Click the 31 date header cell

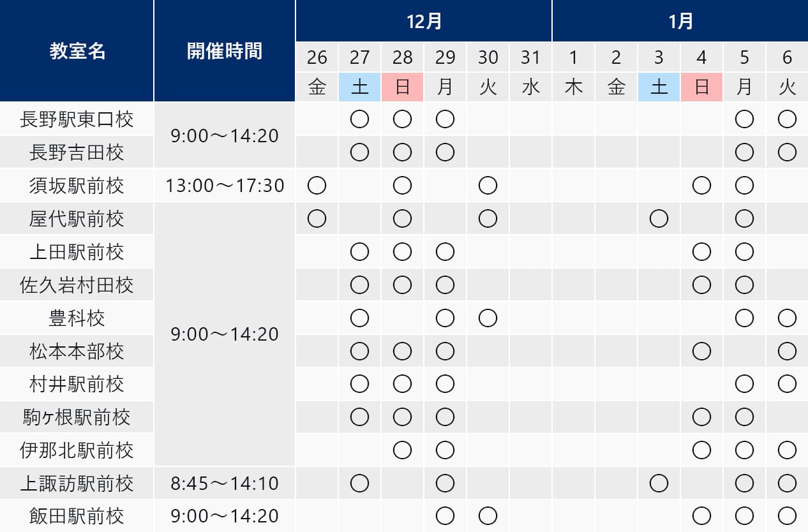(x=530, y=57)
